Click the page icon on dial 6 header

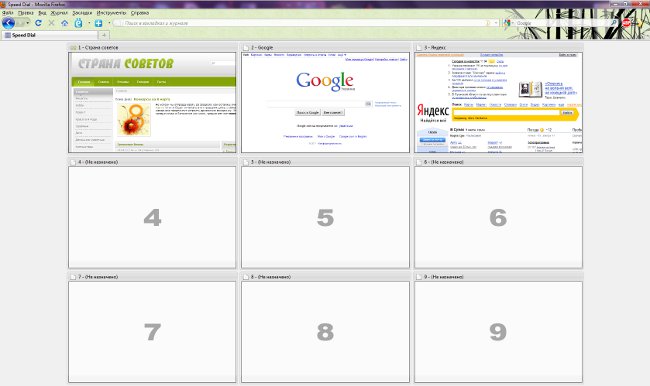419,162
